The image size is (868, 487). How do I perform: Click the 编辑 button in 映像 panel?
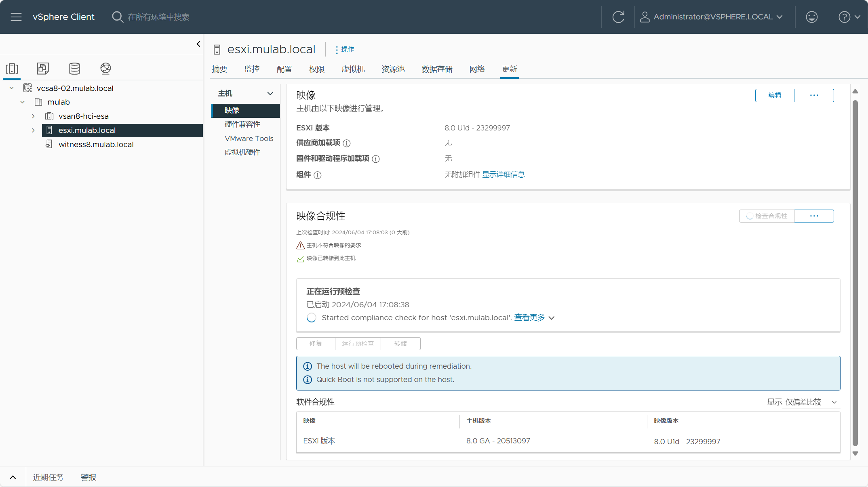pos(775,95)
